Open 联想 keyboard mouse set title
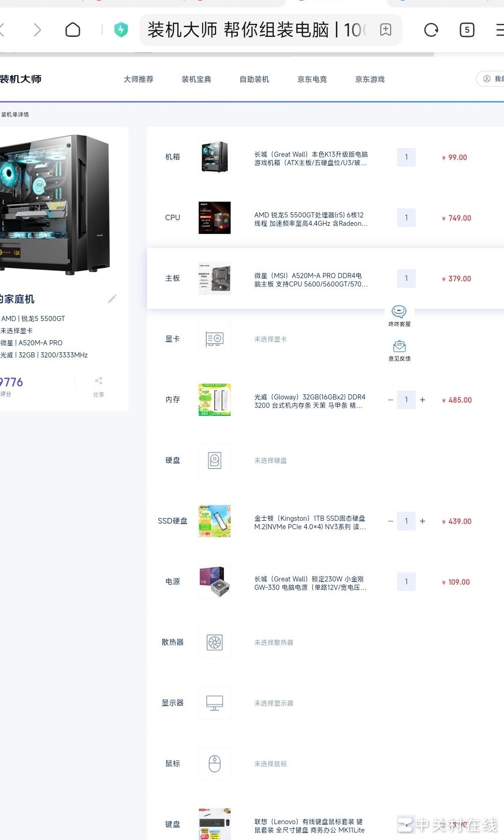Screen dimensions: 504x840 [309, 826]
